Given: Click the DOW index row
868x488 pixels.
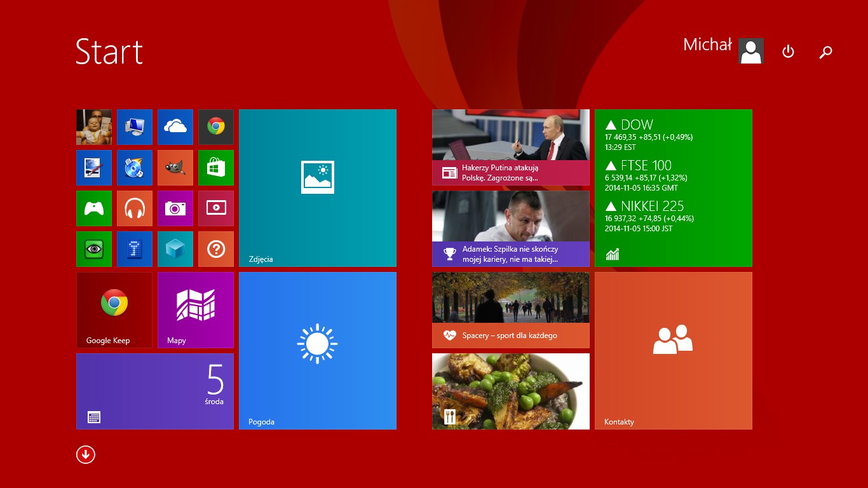Looking at the screenshot, I should 649,135.
